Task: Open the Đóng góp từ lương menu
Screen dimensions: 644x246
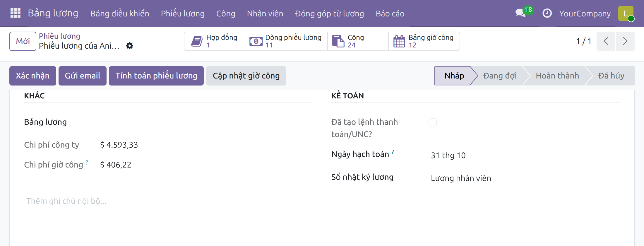Action: click(x=329, y=13)
